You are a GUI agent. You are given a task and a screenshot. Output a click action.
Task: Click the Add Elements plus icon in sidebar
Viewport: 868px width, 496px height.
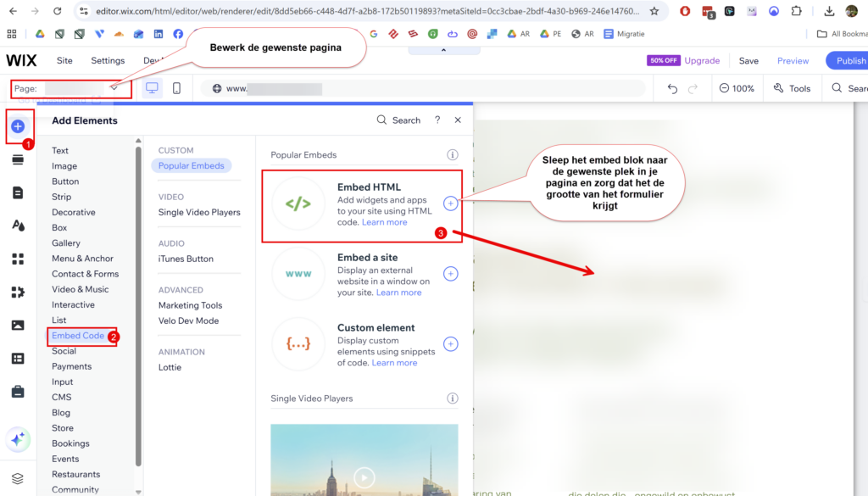click(x=18, y=126)
